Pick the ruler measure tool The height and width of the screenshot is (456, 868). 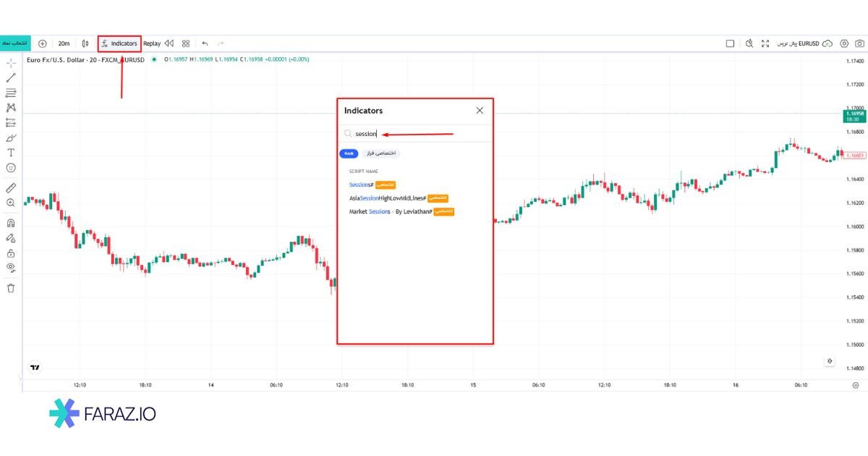click(11, 187)
